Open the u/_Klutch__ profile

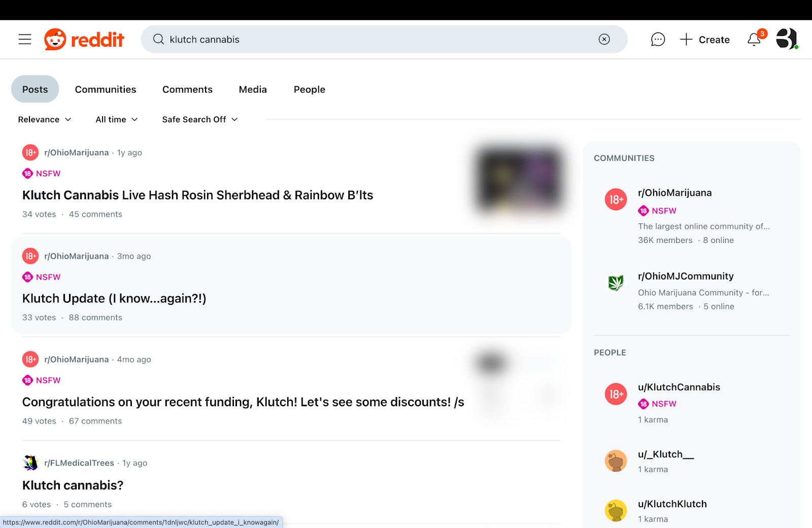(x=666, y=454)
